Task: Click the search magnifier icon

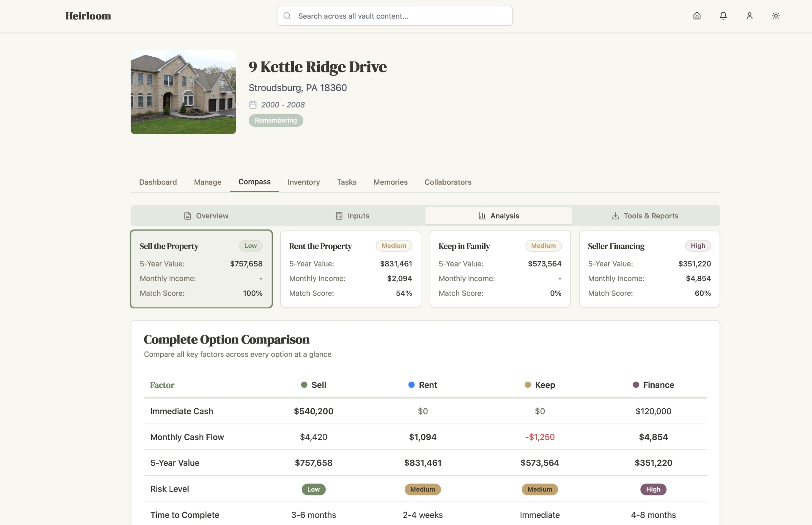Action: point(287,16)
